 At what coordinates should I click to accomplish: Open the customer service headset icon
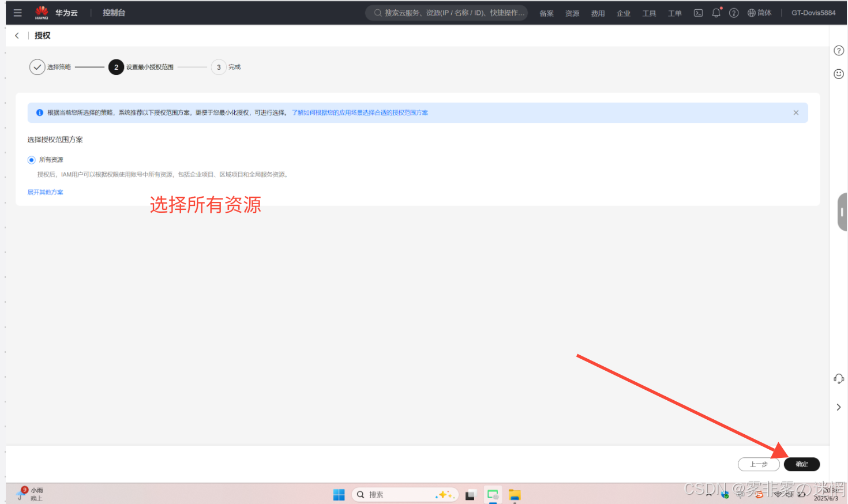coord(839,379)
